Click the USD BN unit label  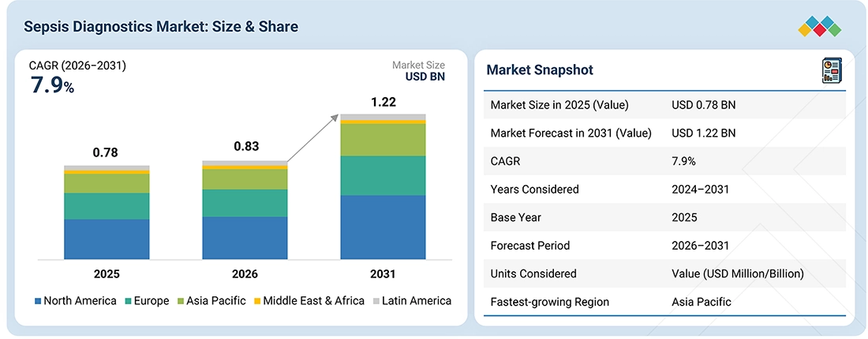pos(425,77)
